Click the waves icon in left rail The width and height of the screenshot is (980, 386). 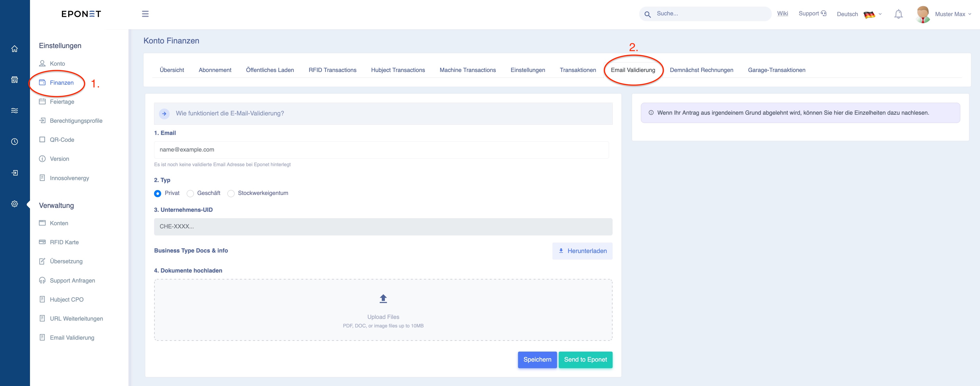click(x=14, y=111)
